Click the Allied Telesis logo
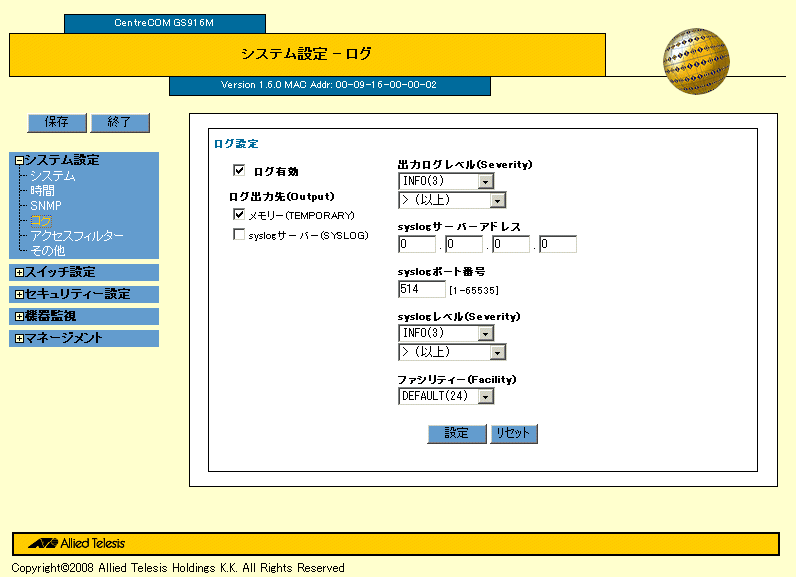The width and height of the screenshot is (796, 577). [x=77, y=543]
